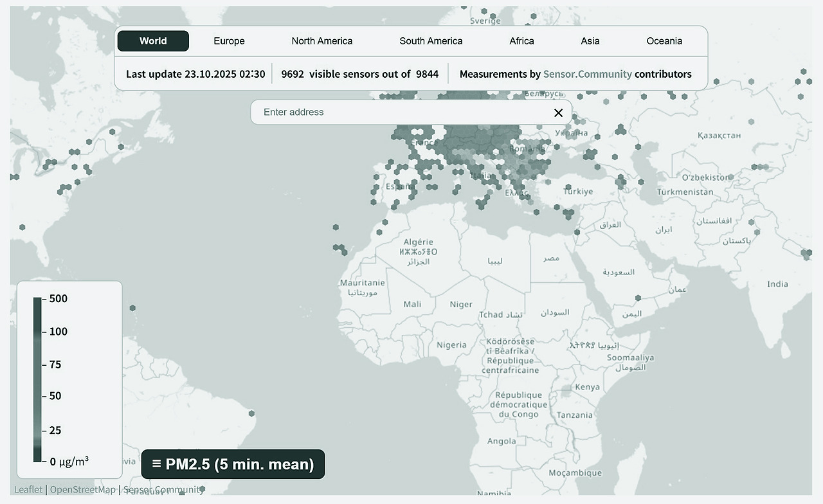The width and height of the screenshot is (823, 504).
Task: Show the South America region
Action: point(431,41)
